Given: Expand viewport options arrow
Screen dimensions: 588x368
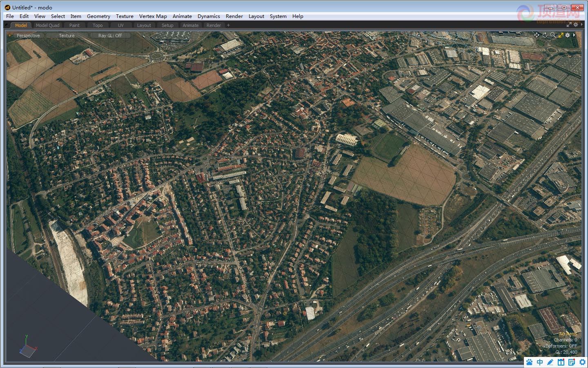Looking at the screenshot, I should point(574,35).
